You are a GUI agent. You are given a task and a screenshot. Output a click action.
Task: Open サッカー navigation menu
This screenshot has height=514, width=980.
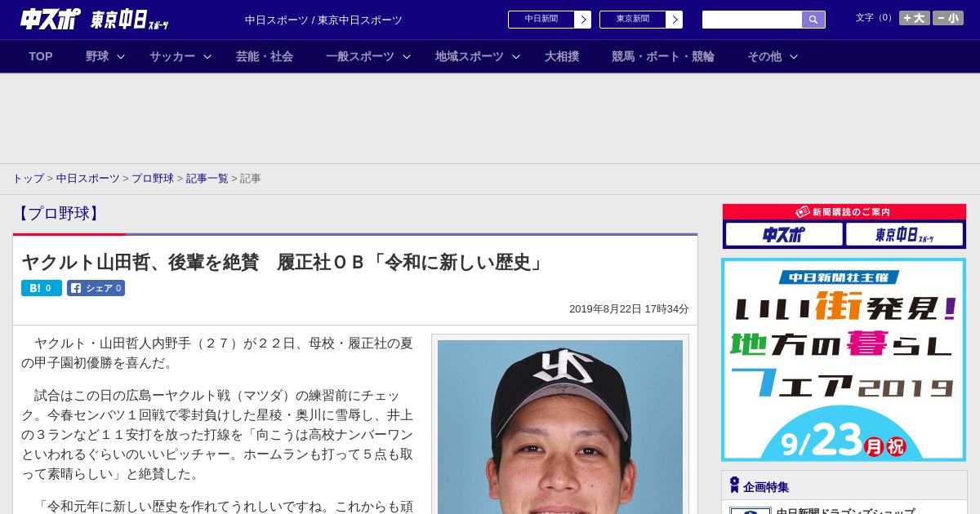tap(172, 56)
